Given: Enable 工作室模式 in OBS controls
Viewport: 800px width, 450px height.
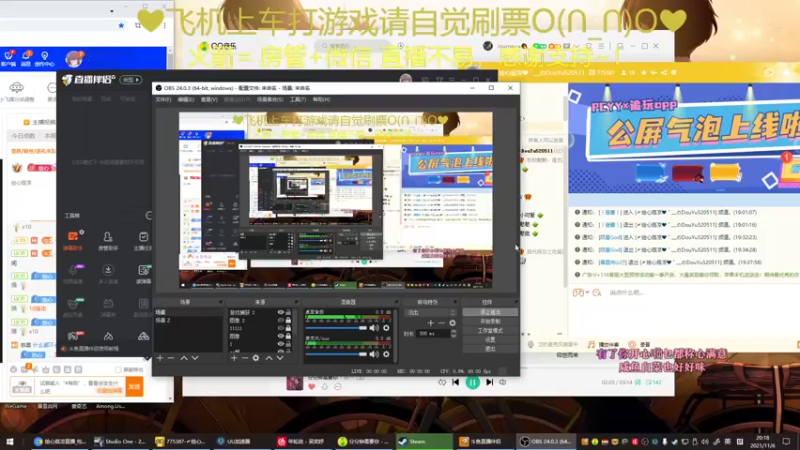Looking at the screenshot, I should (x=490, y=331).
